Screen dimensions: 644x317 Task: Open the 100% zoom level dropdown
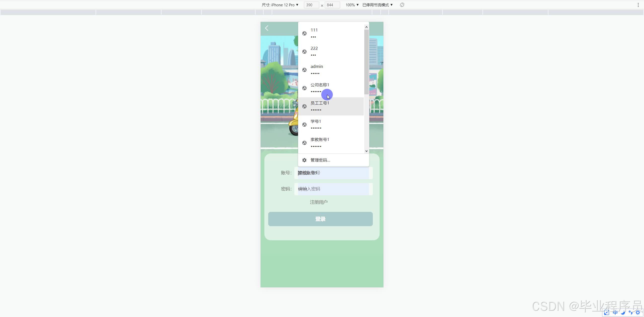(352, 5)
